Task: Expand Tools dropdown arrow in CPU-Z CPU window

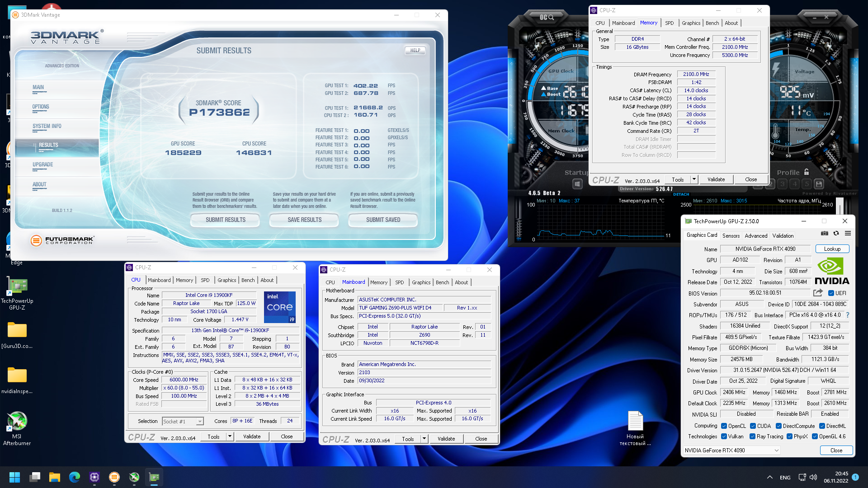Action: 230,436
